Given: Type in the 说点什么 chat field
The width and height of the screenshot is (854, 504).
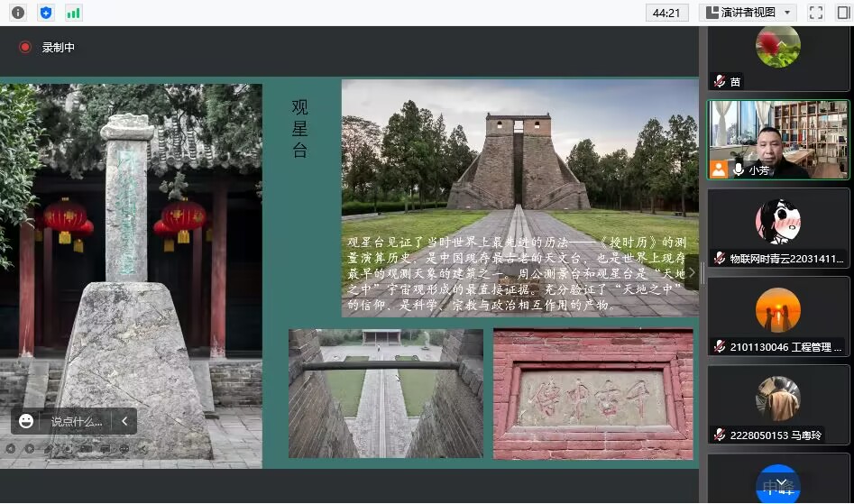Looking at the screenshot, I should [76, 421].
